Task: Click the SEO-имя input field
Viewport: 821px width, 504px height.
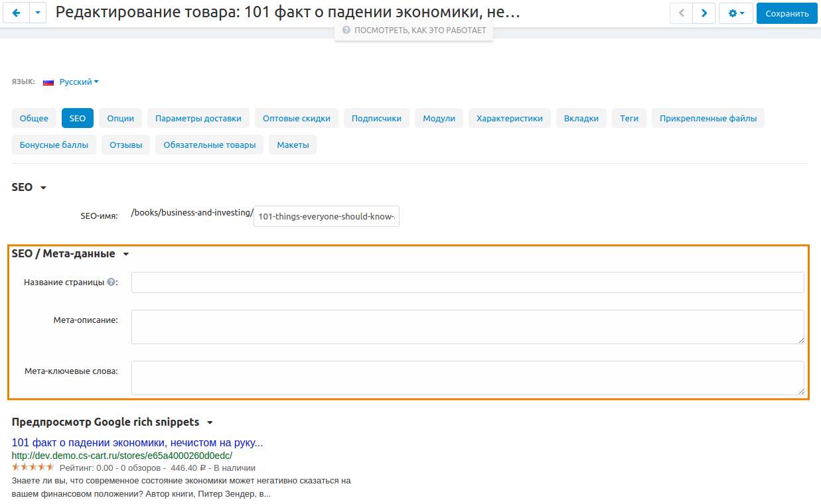Action: point(326,216)
